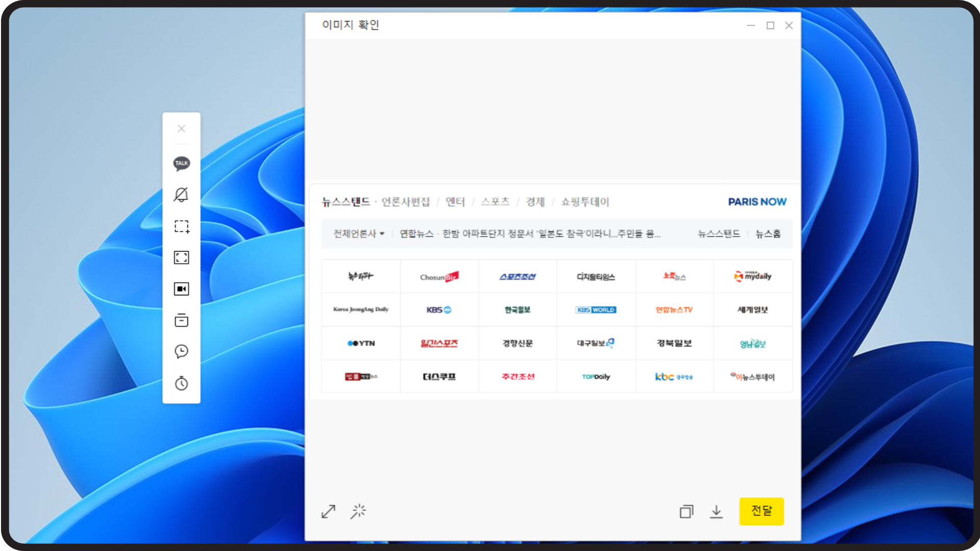Expand image with the diagonal arrows icon
980x551 pixels.
tap(328, 511)
